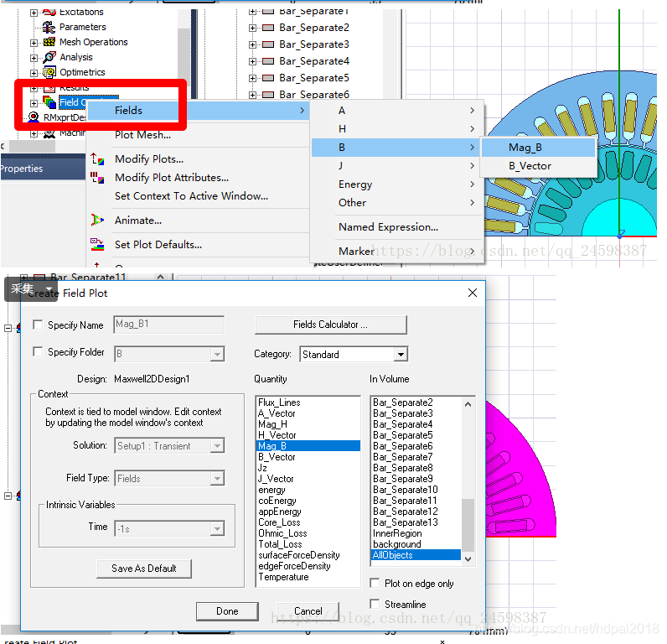Choose Mag_B from submenu
The image size is (667, 644).
coord(538,148)
